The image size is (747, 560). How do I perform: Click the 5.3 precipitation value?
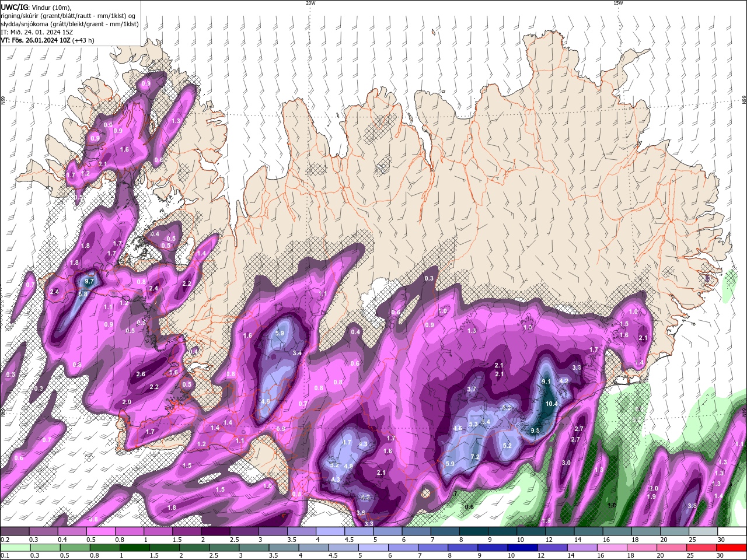click(x=473, y=424)
